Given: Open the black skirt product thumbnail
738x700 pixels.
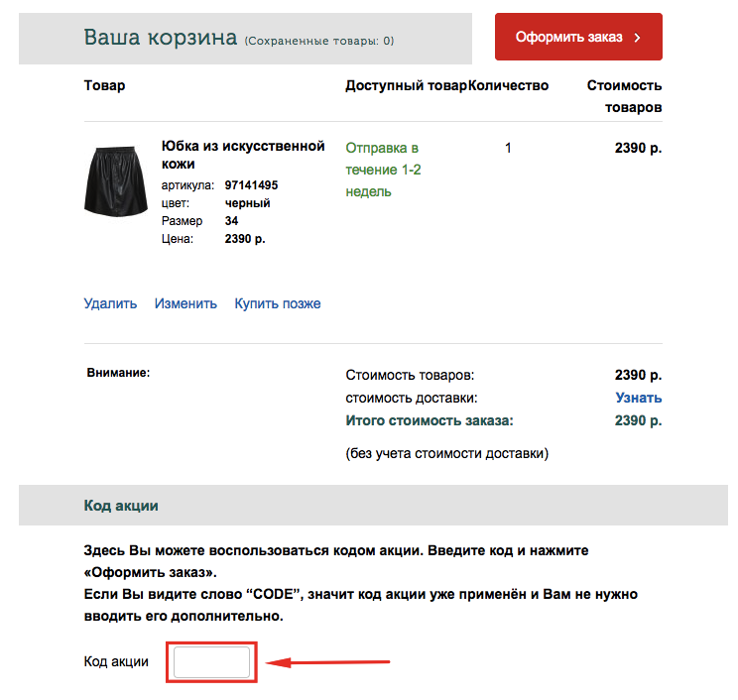Looking at the screenshot, I should click(x=116, y=181).
